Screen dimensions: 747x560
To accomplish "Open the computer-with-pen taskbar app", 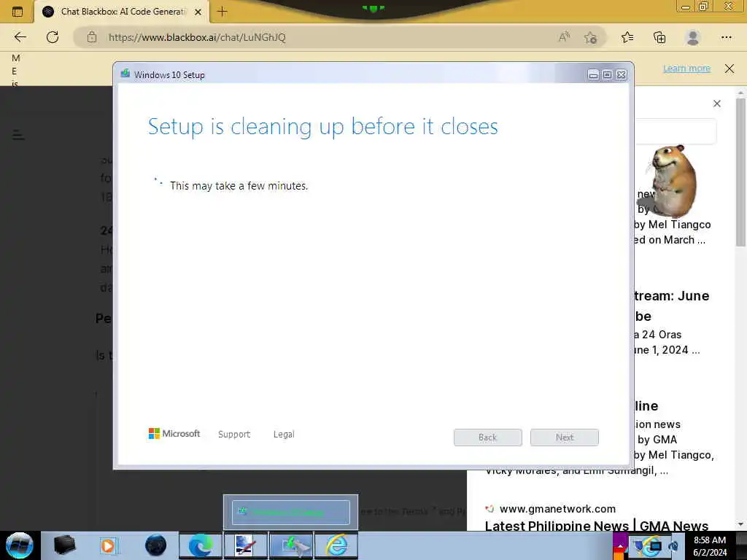I will (246, 545).
